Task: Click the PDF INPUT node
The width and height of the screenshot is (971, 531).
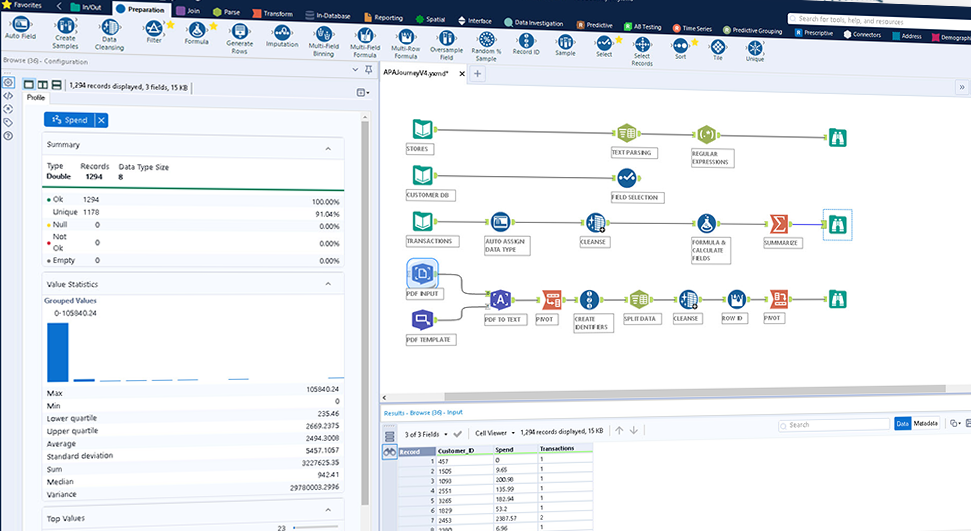Action: 422,273
